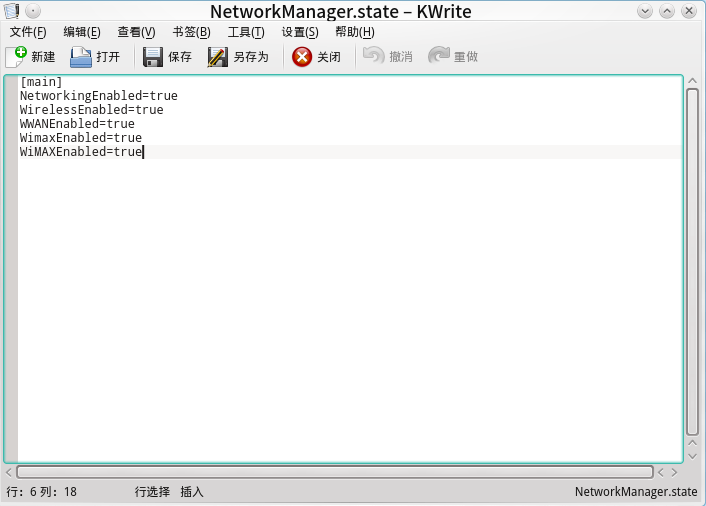Click the round pin button in title bar

(x=33, y=10)
